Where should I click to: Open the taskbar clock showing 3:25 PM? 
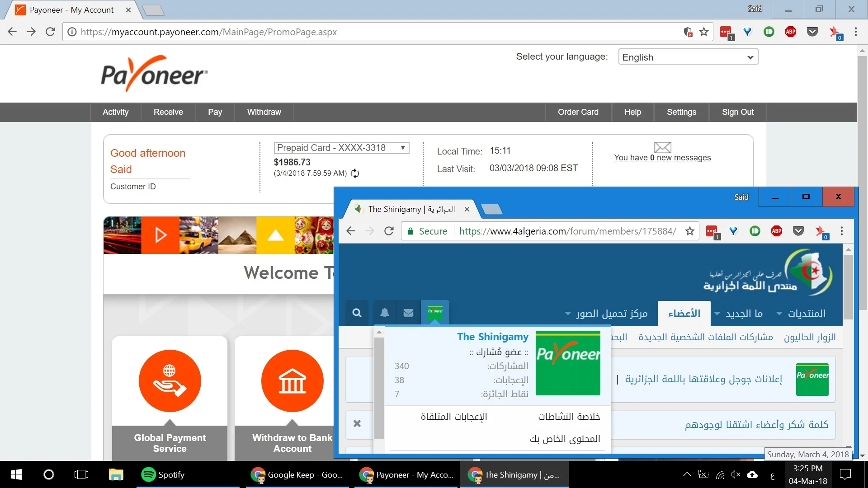tap(807, 474)
